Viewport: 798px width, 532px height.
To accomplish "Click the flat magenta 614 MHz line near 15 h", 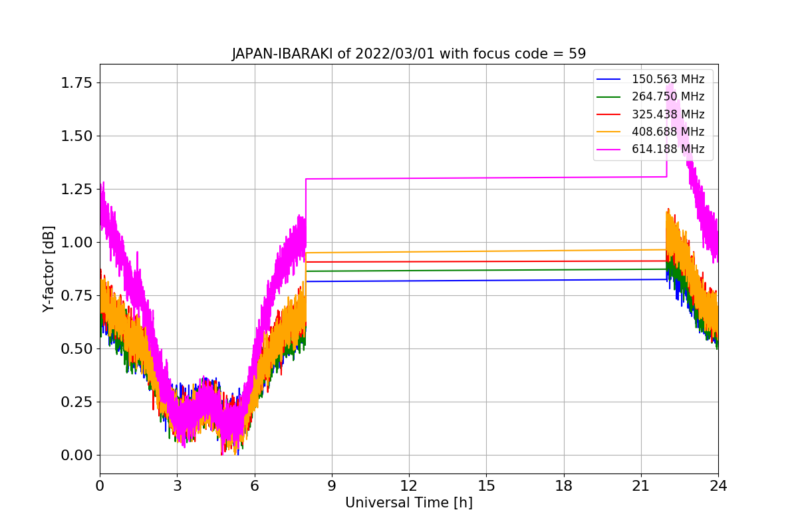I will 486,178.
